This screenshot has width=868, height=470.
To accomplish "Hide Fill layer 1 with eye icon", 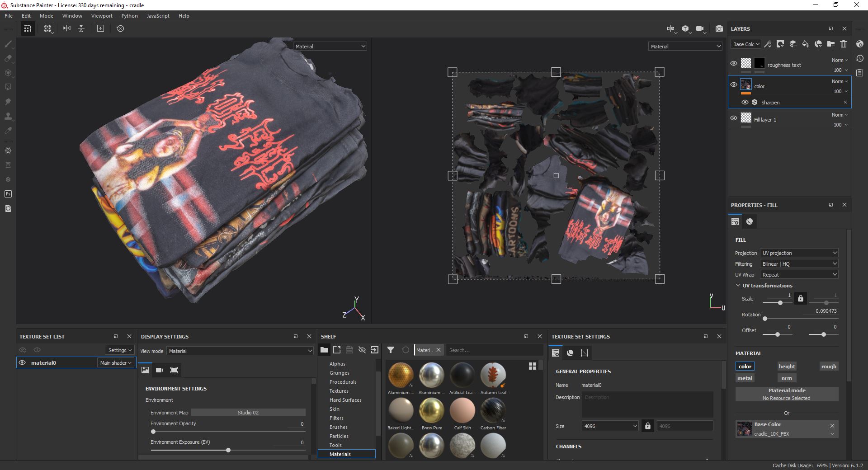I will pyautogui.click(x=734, y=118).
